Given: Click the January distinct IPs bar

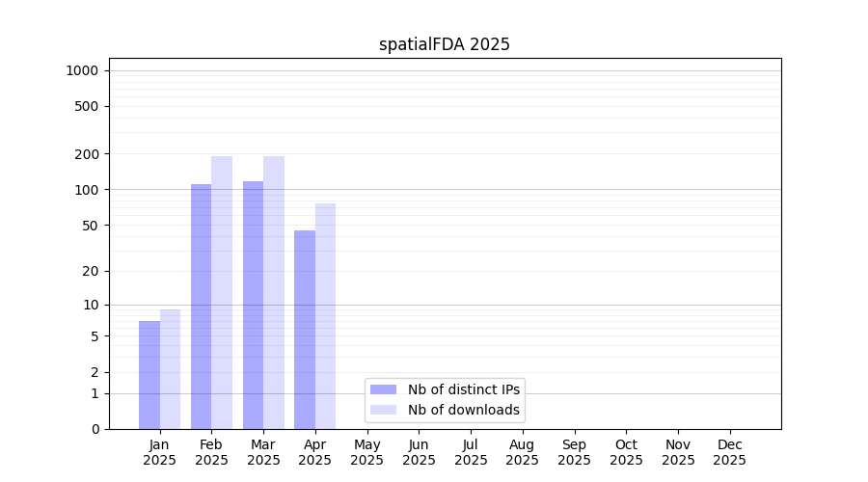Looking at the screenshot, I should point(149,375).
